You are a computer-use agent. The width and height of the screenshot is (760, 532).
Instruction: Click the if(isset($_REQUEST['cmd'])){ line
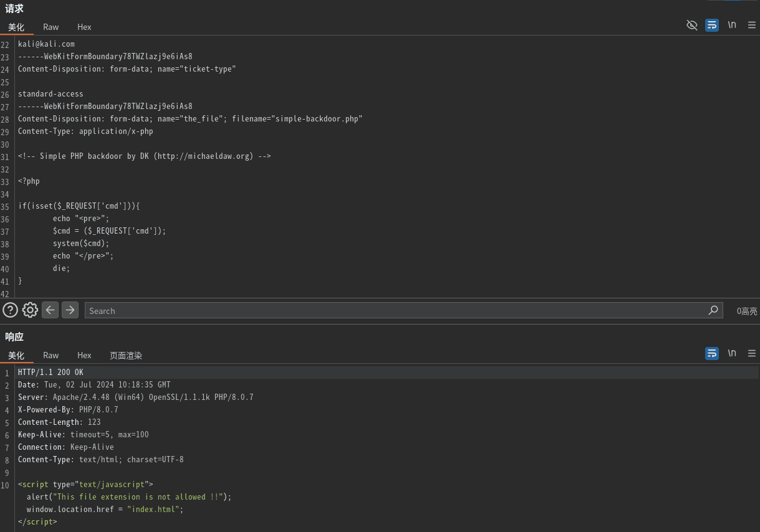click(x=79, y=206)
